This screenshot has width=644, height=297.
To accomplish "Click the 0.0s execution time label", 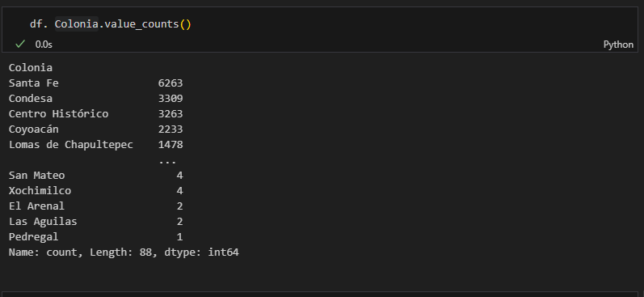I will (x=44, y=45).
